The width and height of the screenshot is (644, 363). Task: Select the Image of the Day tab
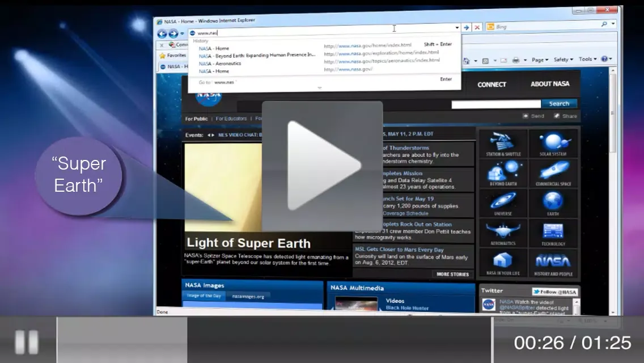coord(204,296)
